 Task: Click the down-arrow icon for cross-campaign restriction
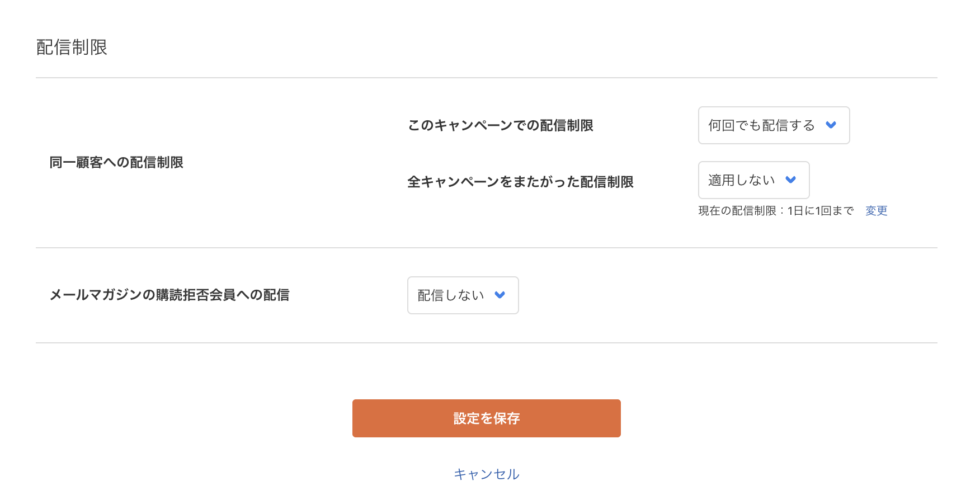791,180
